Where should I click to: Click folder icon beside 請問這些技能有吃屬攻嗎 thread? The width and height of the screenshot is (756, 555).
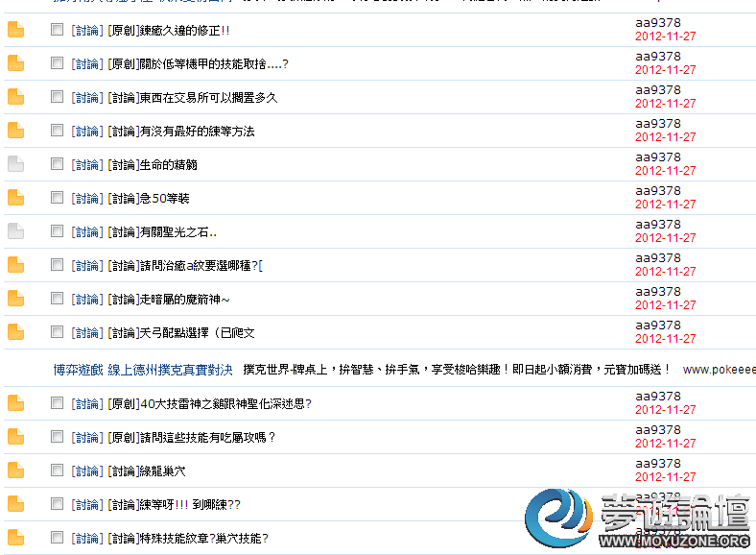tap(16, 437)
